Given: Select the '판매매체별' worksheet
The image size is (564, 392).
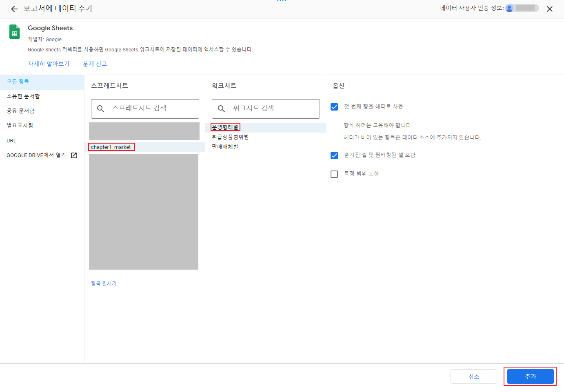Looking at the screenshot, I should (265, 147).
